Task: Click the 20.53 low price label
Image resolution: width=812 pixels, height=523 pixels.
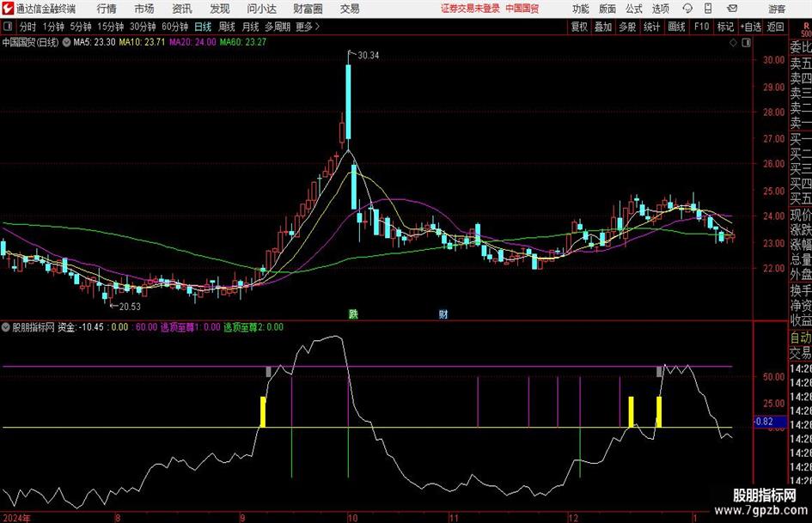Action: click(x=130, y=307)
